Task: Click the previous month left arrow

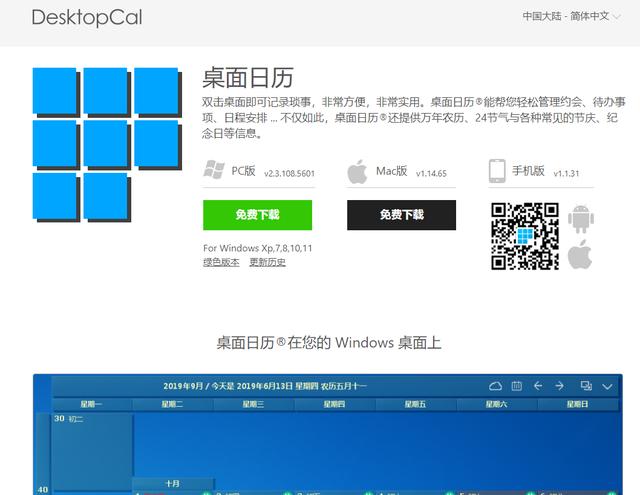Action: 538,386
